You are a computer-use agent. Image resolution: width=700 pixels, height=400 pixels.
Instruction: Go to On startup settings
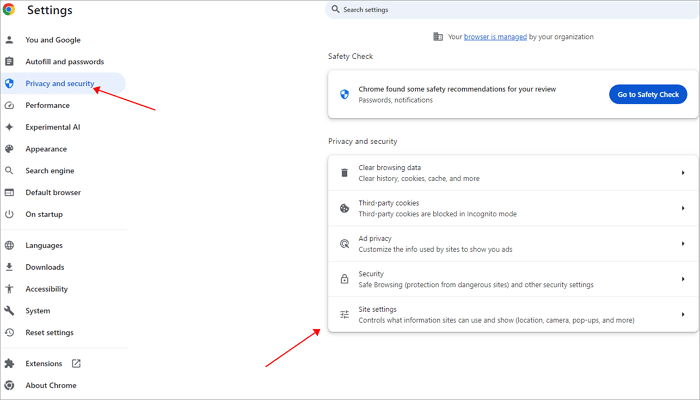(44, 214)
